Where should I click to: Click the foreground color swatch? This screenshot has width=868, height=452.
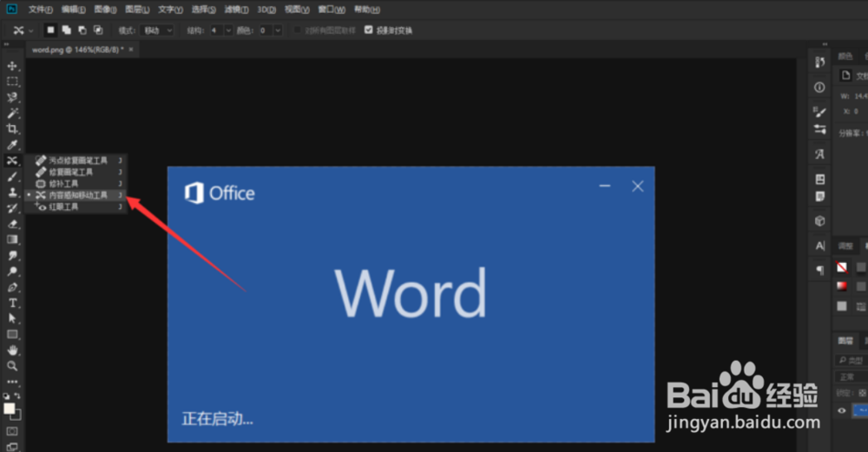pos(9,408)
